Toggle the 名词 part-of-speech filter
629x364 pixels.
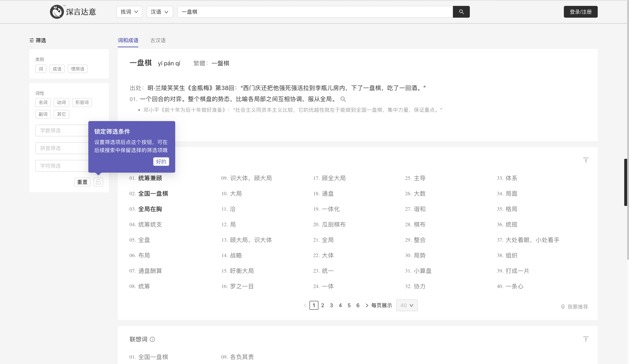click(43, 102)
